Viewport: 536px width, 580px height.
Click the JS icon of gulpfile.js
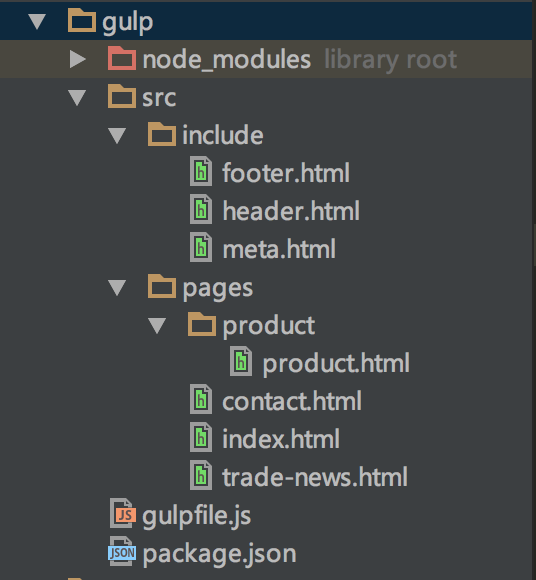pyautogui.click(x=123, y=513)
